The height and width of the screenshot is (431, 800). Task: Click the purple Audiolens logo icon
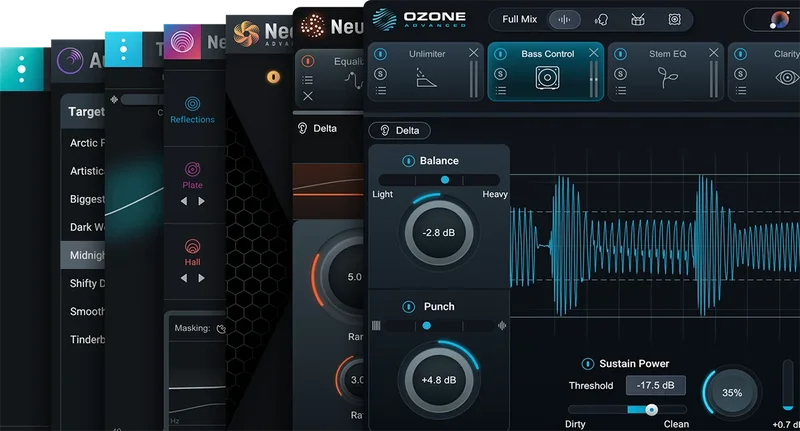pyautogui.click(x=70, y=61)
